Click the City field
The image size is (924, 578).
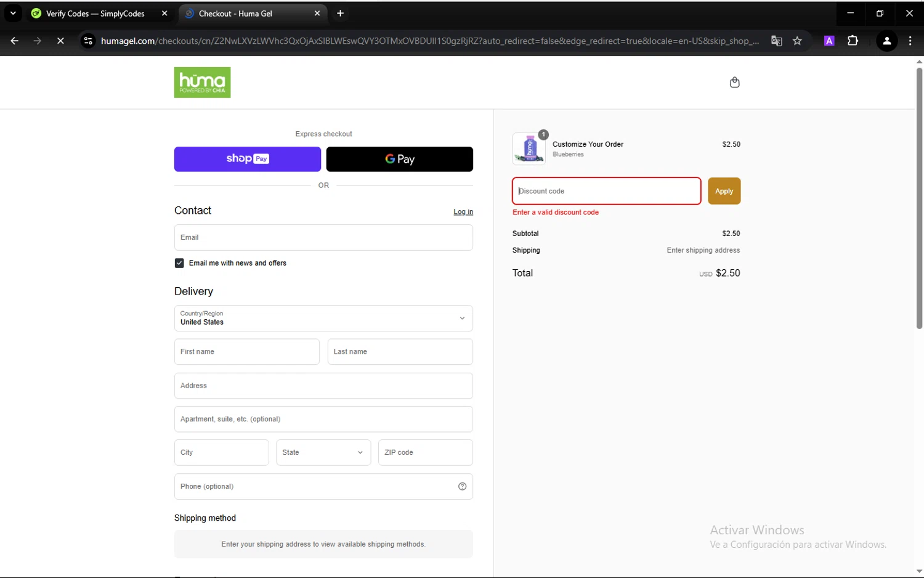(222, 452)
